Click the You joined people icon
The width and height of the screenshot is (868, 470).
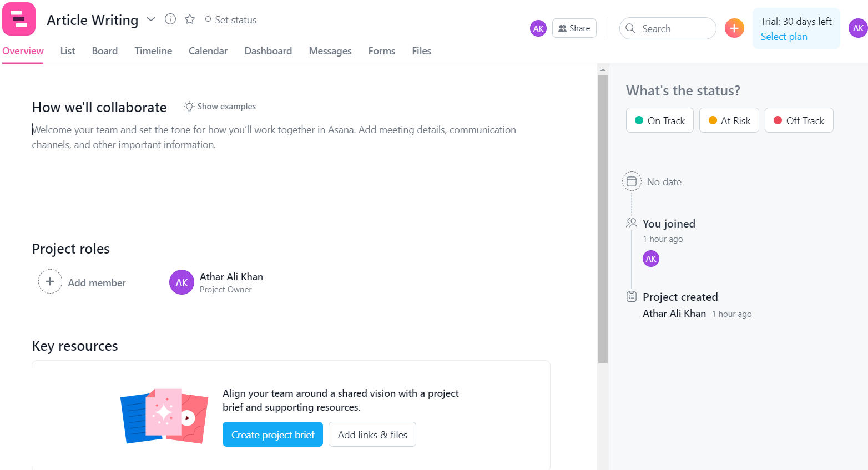point(632,223)
